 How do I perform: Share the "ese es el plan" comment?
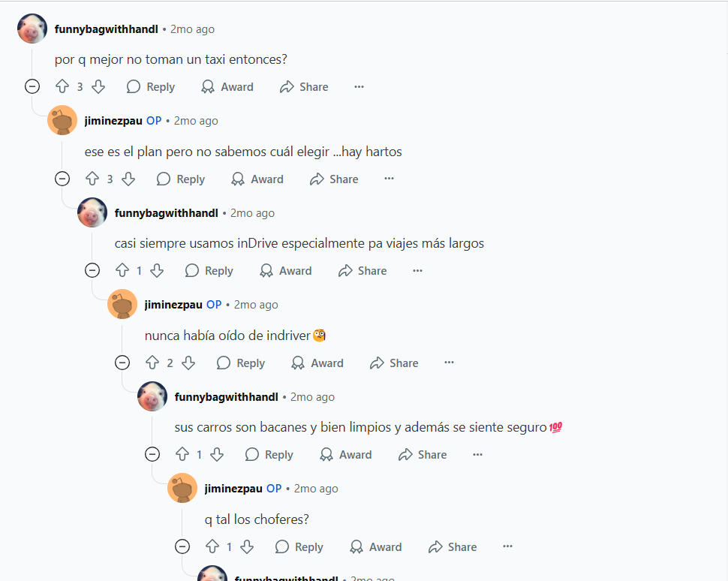point(334,179)
